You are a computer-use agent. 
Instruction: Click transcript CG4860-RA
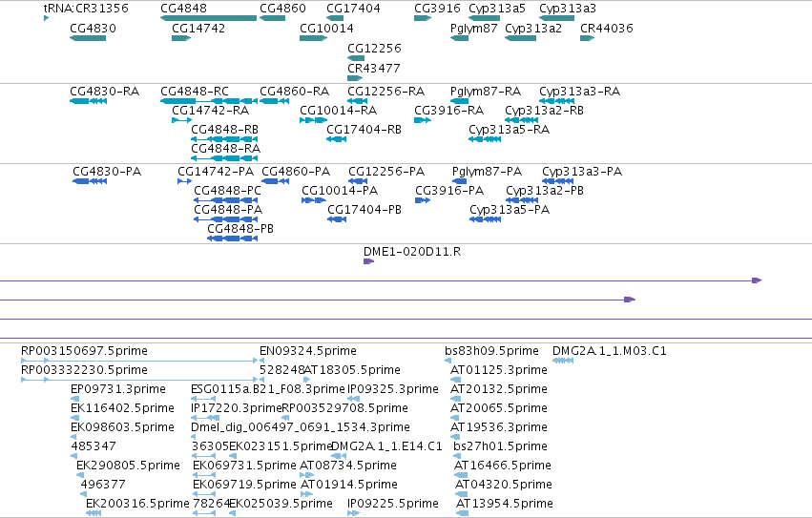point(294,92)
